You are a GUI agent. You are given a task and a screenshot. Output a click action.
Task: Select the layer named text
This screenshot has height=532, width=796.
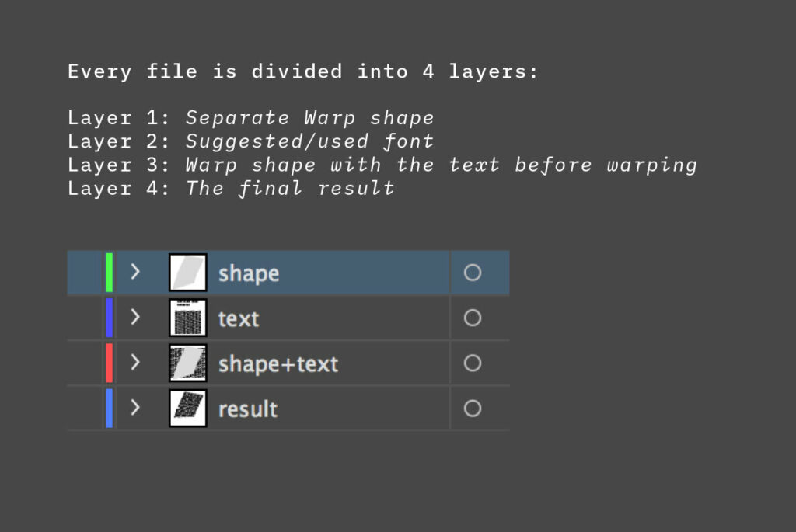pos(239,318)
